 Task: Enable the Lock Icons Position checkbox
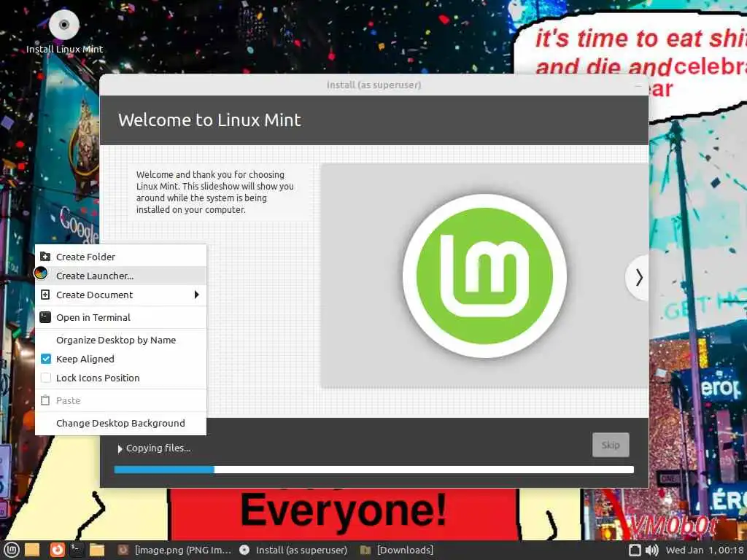pyautogui.click(x=46, y=378)
